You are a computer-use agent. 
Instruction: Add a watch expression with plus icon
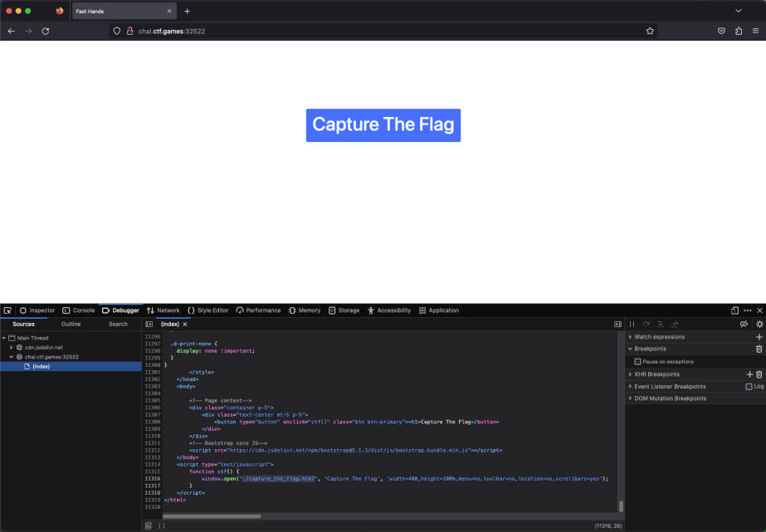(x=759, y=337)
